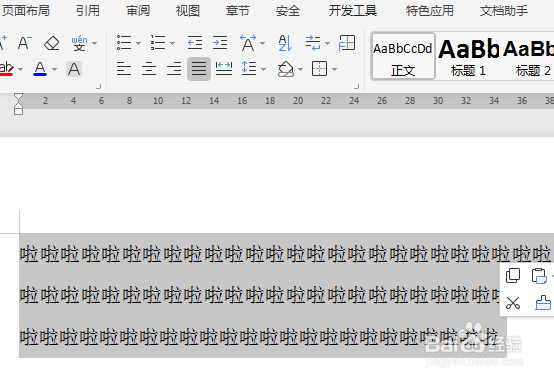Click the line spacing icon

249,68
